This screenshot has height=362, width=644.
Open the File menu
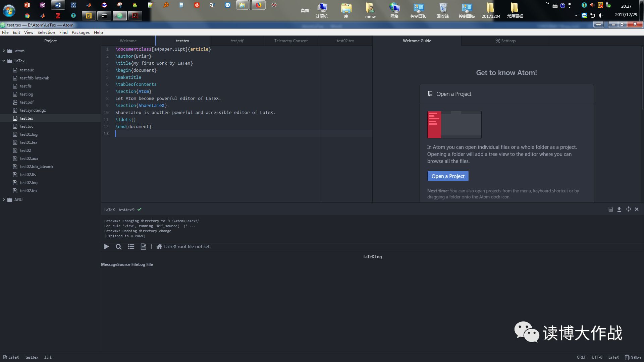point(5,33)
